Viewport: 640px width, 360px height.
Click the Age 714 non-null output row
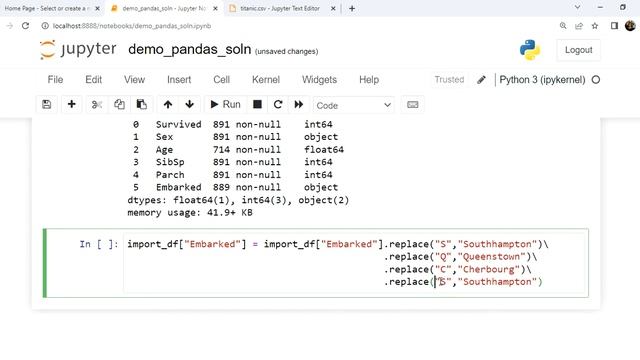[238, 150]
